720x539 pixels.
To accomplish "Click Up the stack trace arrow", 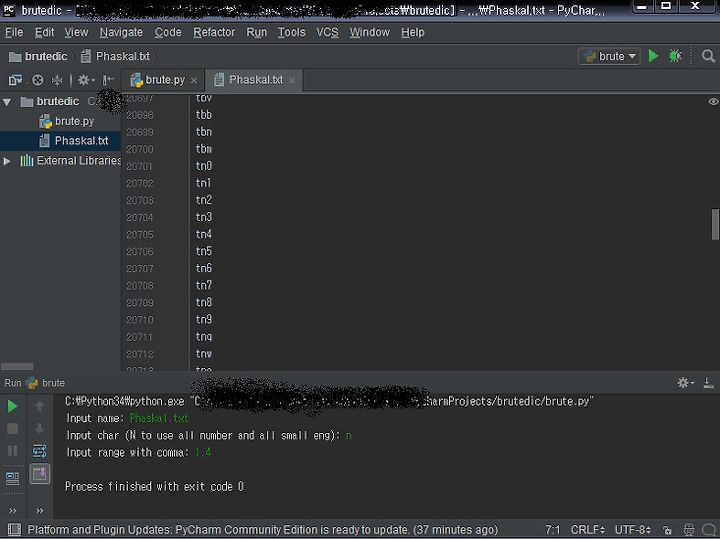I will coord(39,406).
